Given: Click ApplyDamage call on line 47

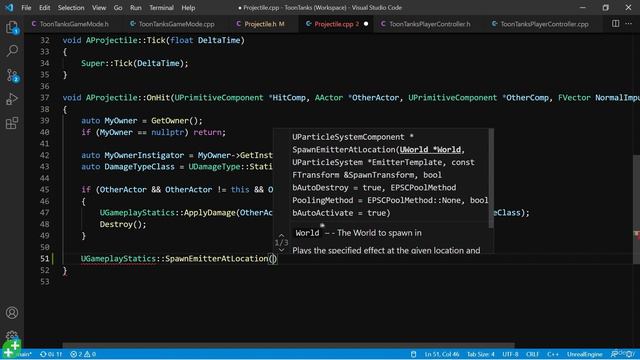Looking at the screenshot, I should [209, 213].
